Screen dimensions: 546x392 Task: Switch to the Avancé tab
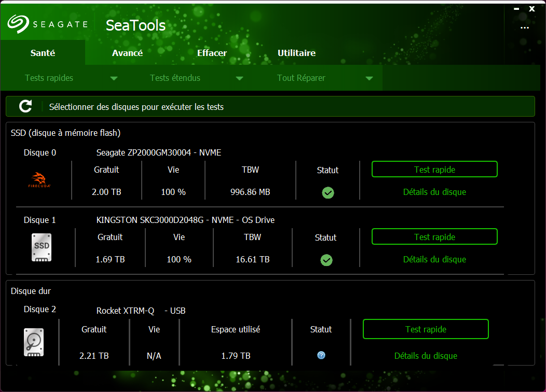pos(127,52)
